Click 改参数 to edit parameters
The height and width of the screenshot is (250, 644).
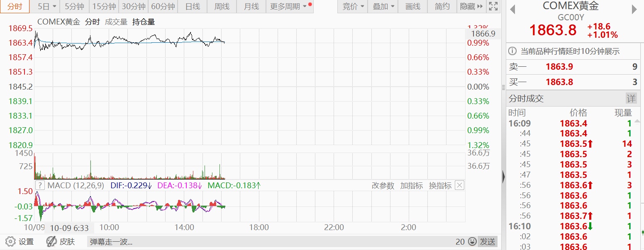click(383, 186)
